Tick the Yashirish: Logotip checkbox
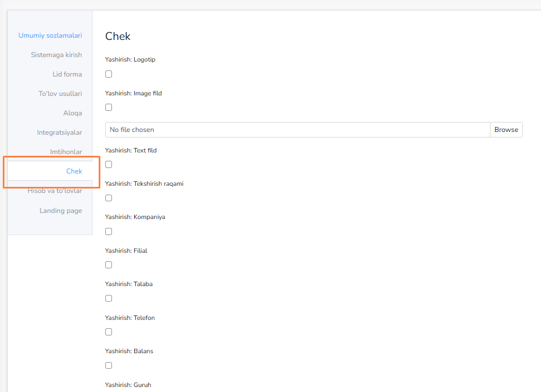541x392 pixels. (x=109, y=74)
